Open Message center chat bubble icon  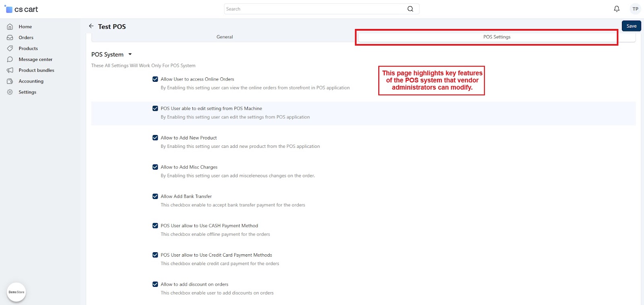pos(10,59)
